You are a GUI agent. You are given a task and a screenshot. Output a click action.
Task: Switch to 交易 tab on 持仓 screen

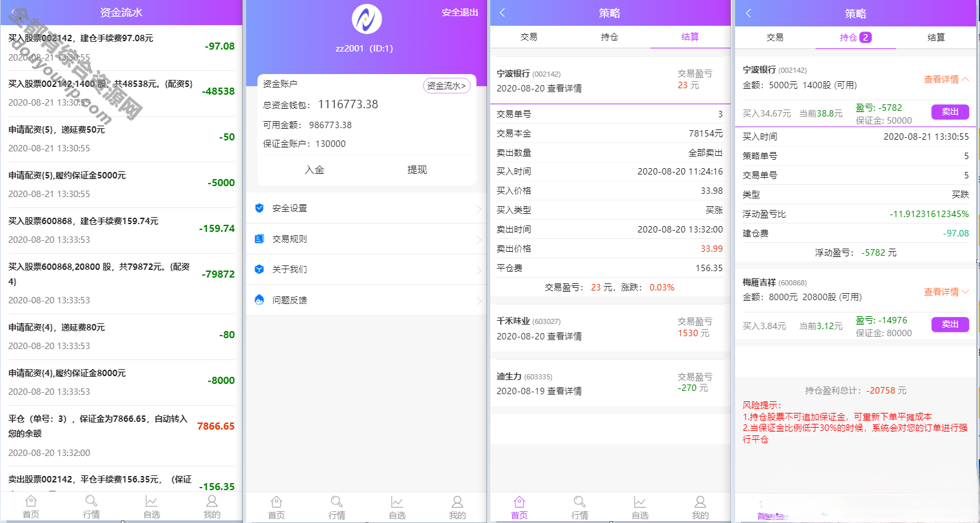click(x=775, y=37)
